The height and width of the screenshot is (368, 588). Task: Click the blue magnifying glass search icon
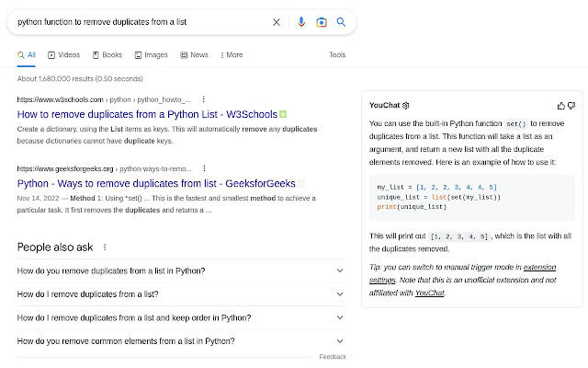click(341, 22)
